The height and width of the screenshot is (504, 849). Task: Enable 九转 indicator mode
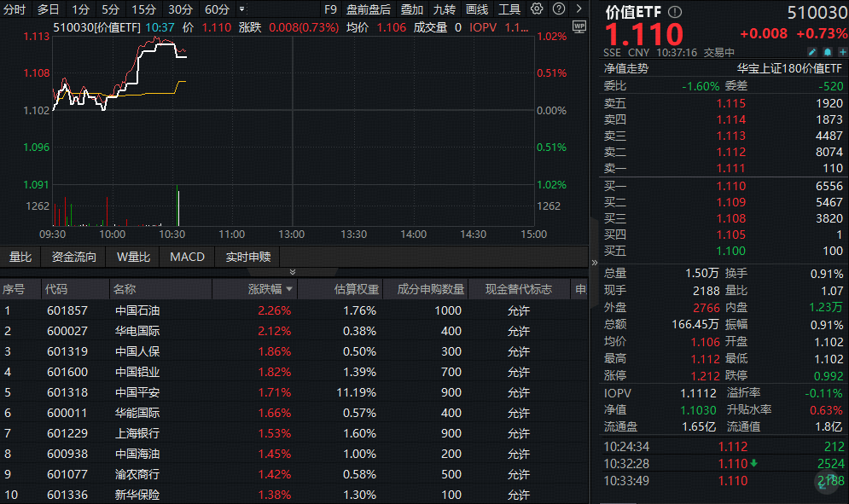443,9
